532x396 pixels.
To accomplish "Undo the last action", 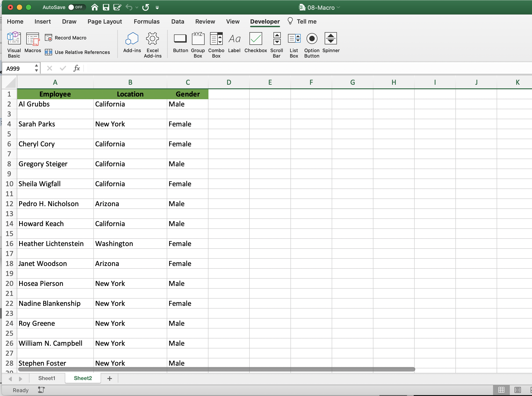I will click(x=129, y=7).
